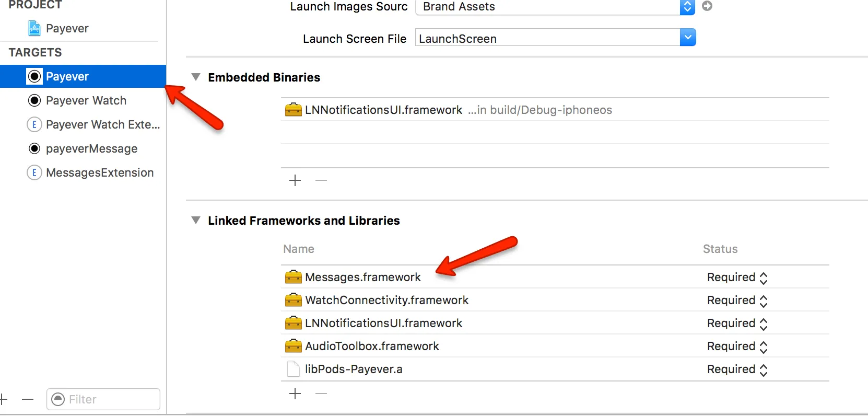Click the Payever Watch target icon
The image size is (868, 416).
pos(34,100)
